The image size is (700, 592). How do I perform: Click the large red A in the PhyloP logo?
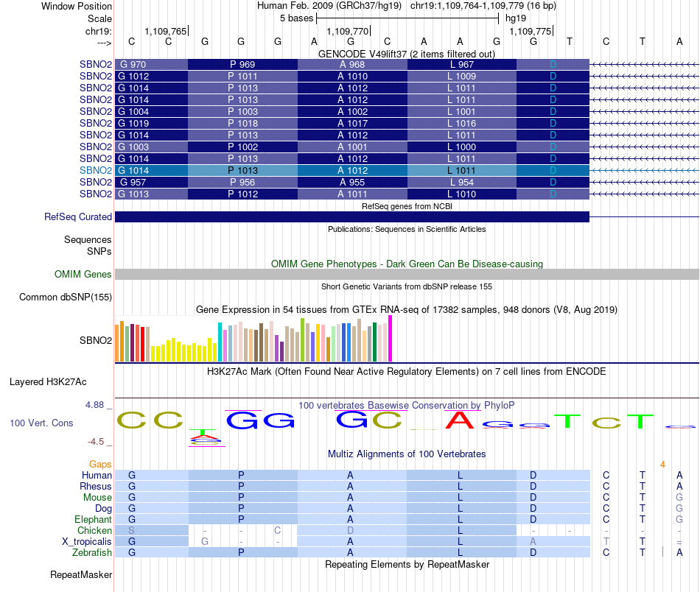459,420
